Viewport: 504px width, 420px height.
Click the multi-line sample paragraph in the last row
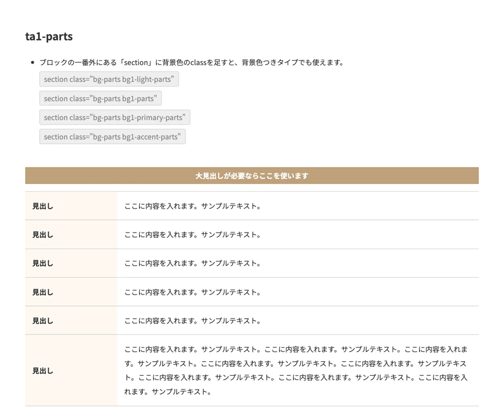point(296,370)
